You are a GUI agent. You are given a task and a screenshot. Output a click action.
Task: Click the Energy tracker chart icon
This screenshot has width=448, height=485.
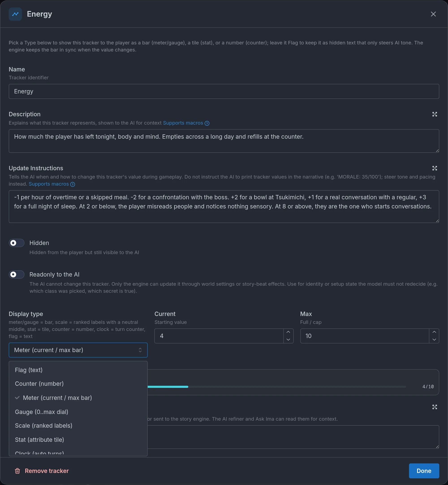coord(15,14)
